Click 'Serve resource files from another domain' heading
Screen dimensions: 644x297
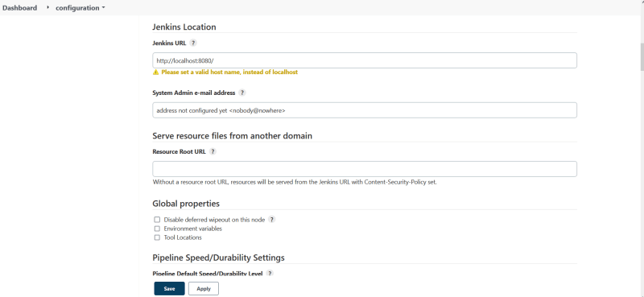pos(232,136)
